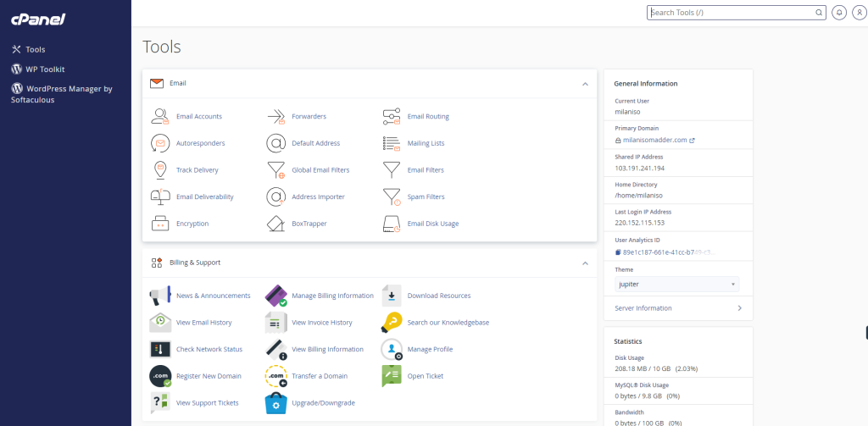Click the Download Resources icon
This screenshot has width=868, height=426.
click(x=392, y=296)
